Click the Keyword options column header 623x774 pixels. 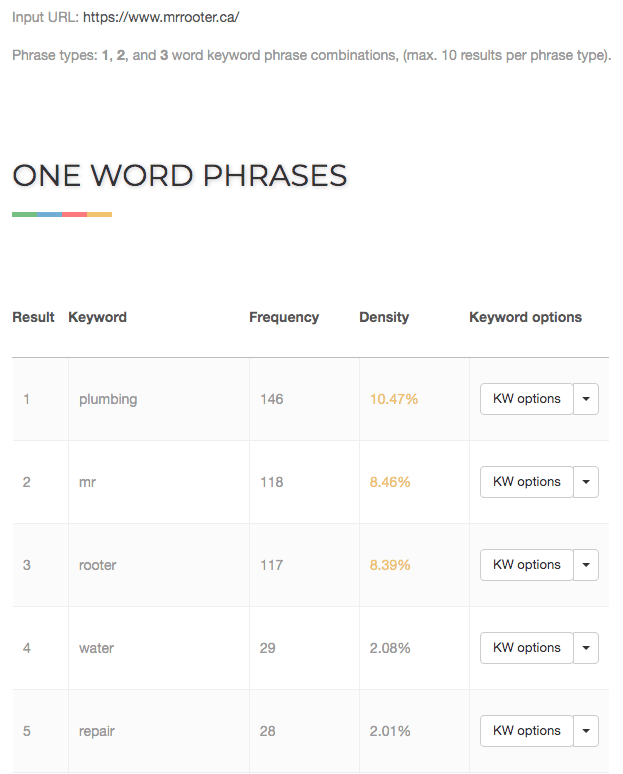[x=525, y=317]
